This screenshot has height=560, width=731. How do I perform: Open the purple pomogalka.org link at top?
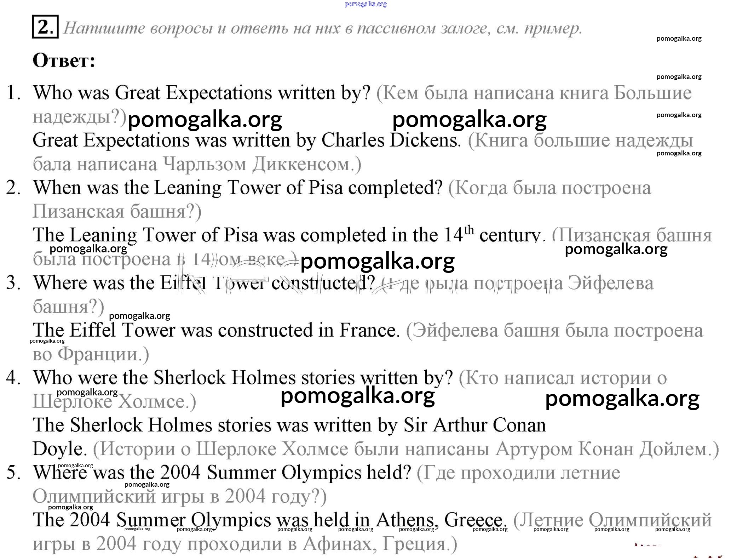coord(365,4)
